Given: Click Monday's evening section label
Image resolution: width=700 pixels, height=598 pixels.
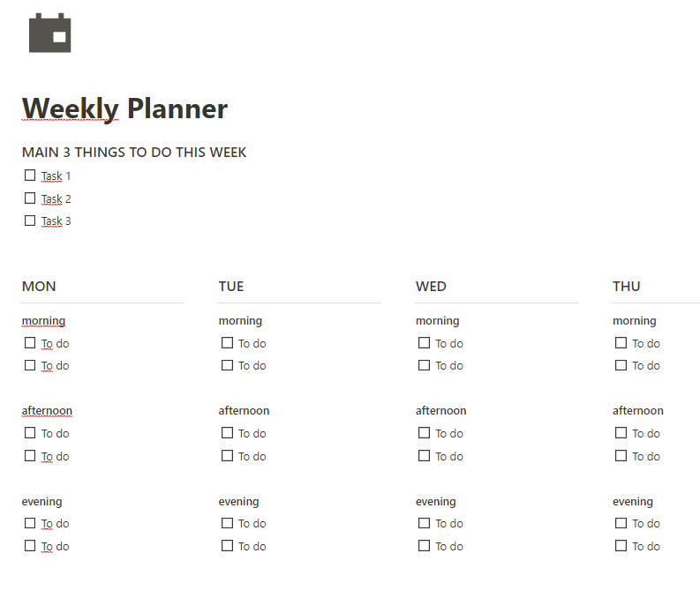Looking at the screenshot, I should pos(42,502).
